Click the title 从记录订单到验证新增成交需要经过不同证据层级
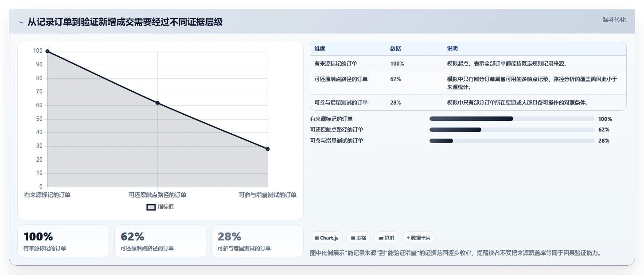The image size is (644, 275). (125, 22)
